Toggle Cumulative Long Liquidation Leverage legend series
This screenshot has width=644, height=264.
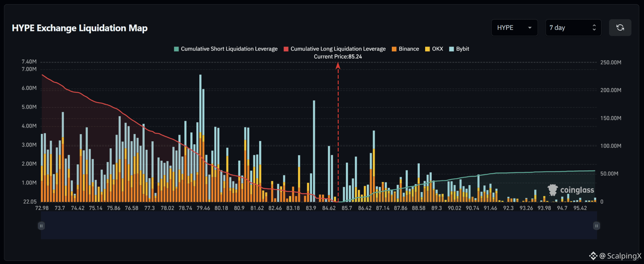[335, 49]
